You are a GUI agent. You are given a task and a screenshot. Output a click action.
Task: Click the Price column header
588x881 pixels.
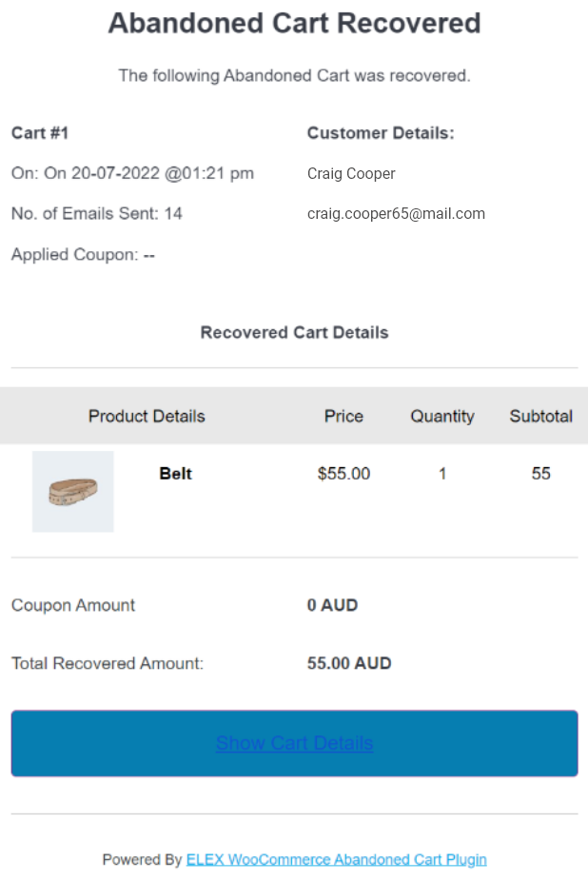[x=343, y=417]
